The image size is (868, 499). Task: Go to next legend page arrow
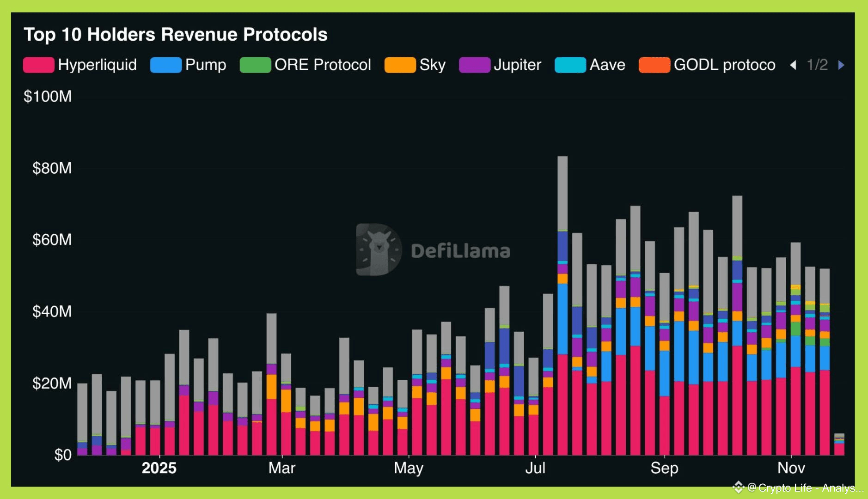click(841, 65)
